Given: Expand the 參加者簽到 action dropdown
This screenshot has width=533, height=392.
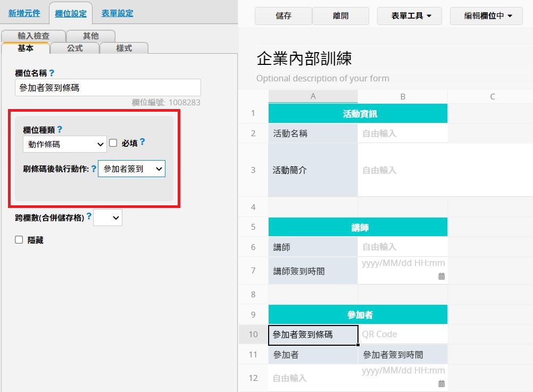Looking at the screenshot, I should (131, 169).
